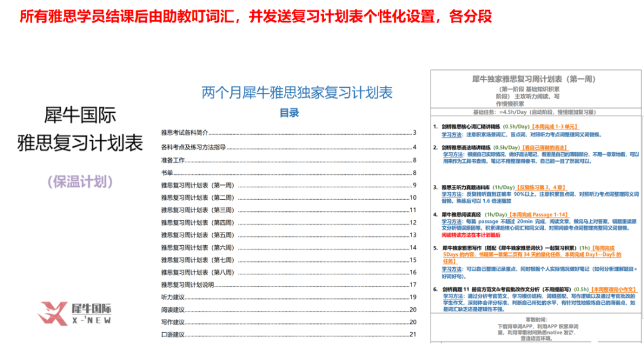This screenshot has width=644, height=346.
Task: Click the orange 本周完成 Passage 1-14 tag
Action: [539, 215]
